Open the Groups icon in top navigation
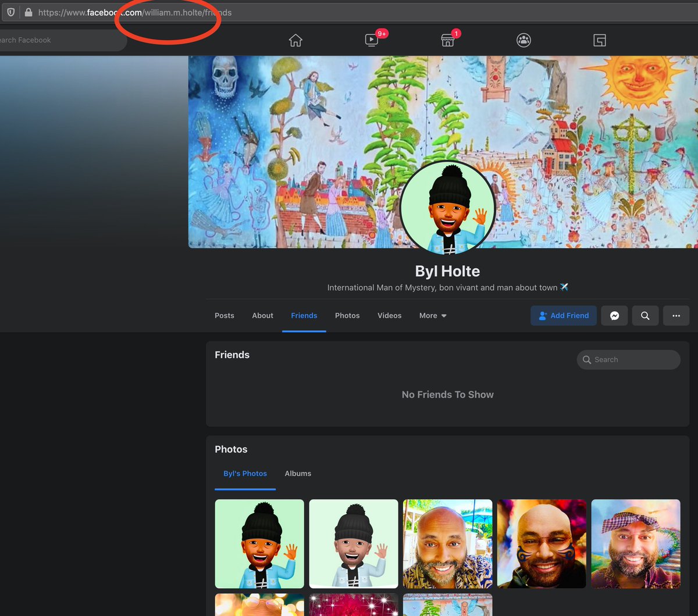The image size is (698, 616). [x=523, y=40]
